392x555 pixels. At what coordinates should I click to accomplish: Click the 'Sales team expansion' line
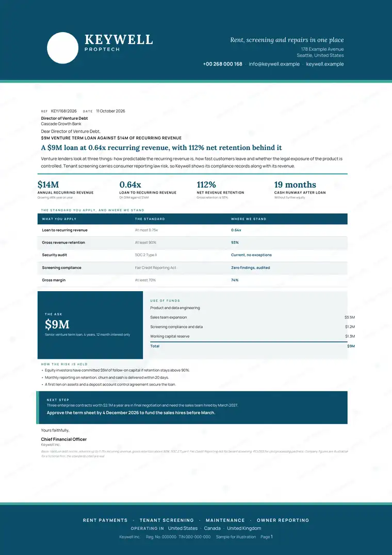click(x=169, y=318)
